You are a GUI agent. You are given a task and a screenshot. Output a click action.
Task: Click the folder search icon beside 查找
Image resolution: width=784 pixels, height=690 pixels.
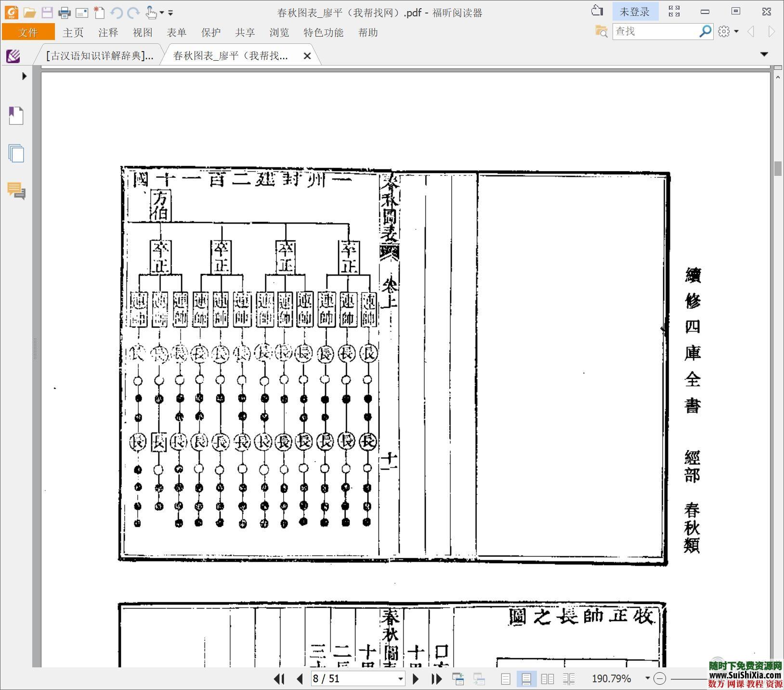point(601,31)
